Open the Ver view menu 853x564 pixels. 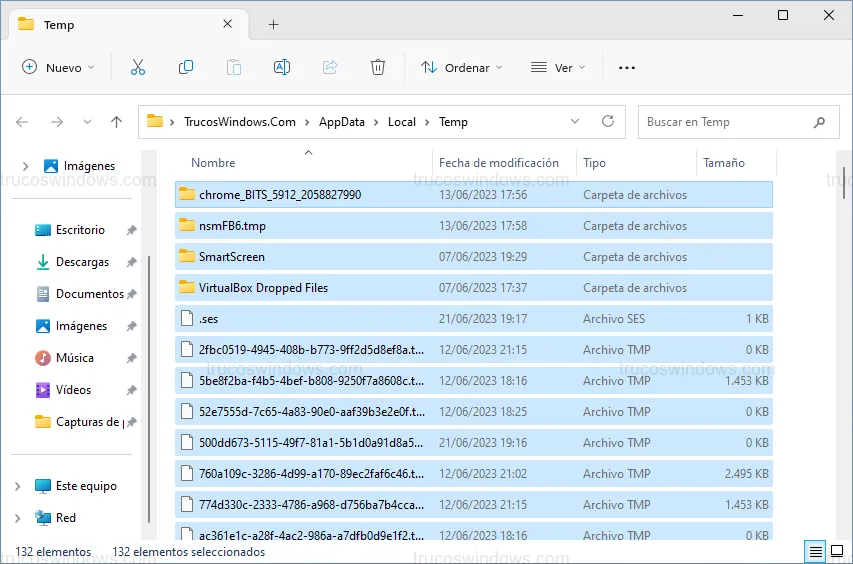pyautogui.click(x=557, y=67)
